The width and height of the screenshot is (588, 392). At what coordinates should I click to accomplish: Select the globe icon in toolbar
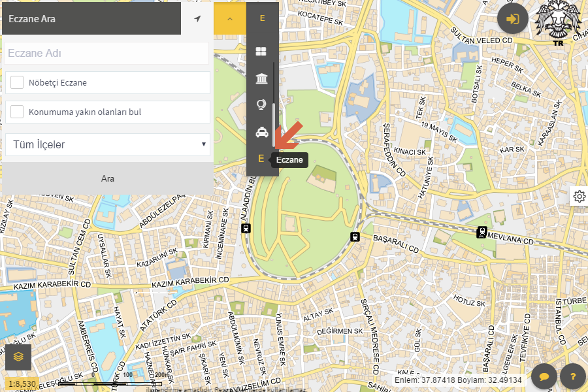(x=261, y=105)
